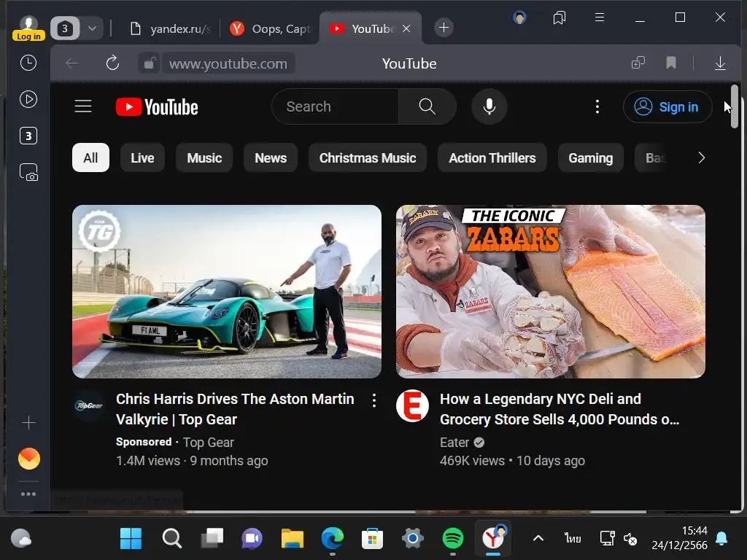Open tab count icon in left sidebar
Image resolution: width=747 pixels, height=560 pixels.
28,136
